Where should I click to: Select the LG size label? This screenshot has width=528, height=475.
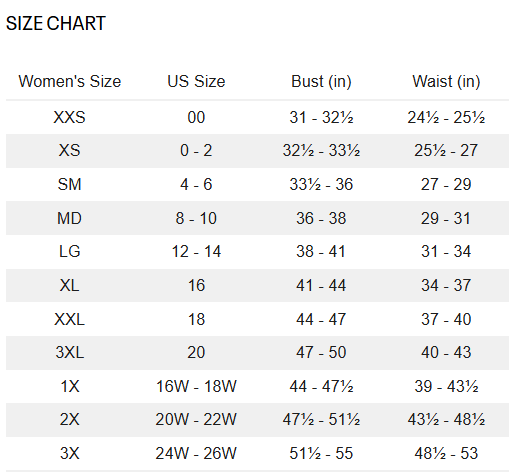tap(70, 251)
